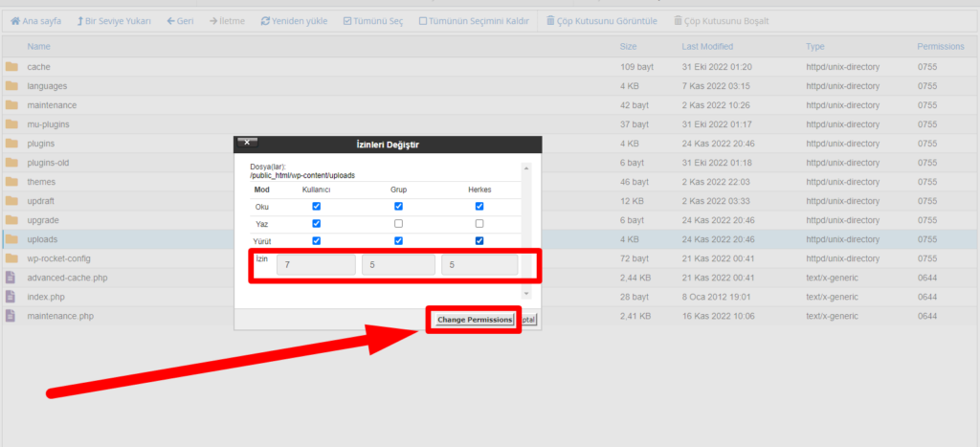Click the Ana sayfa home icon
This screenshot has height=447, width=980.
tap(15, 20)
